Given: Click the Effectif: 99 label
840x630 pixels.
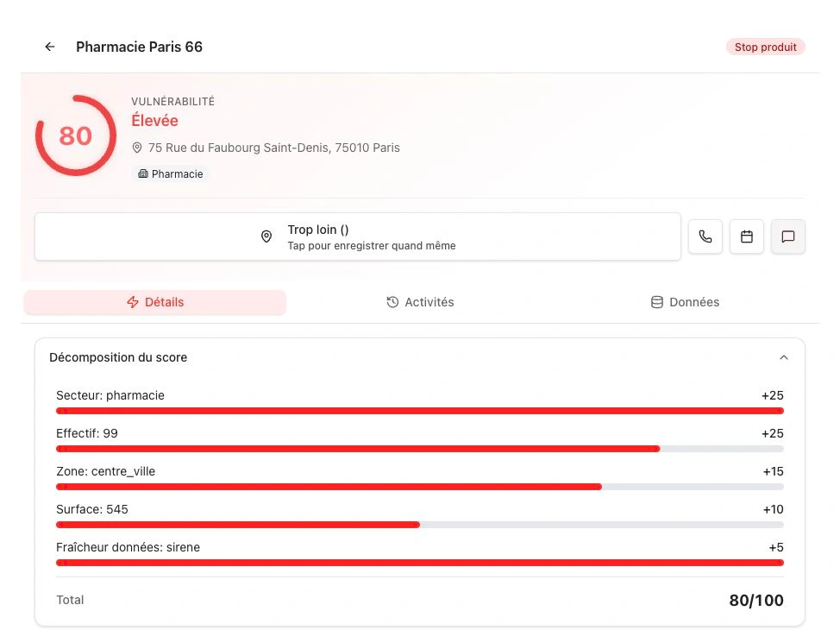Looking at the screenshot, I should coord(87,433).
